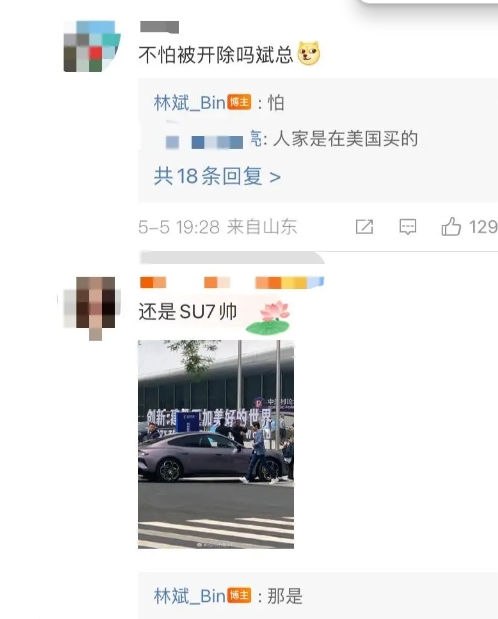The width and height of the screenshot is (498, 619).
Task: Tap the share/repost icon under first comment
Action: (x=364, y=227)
